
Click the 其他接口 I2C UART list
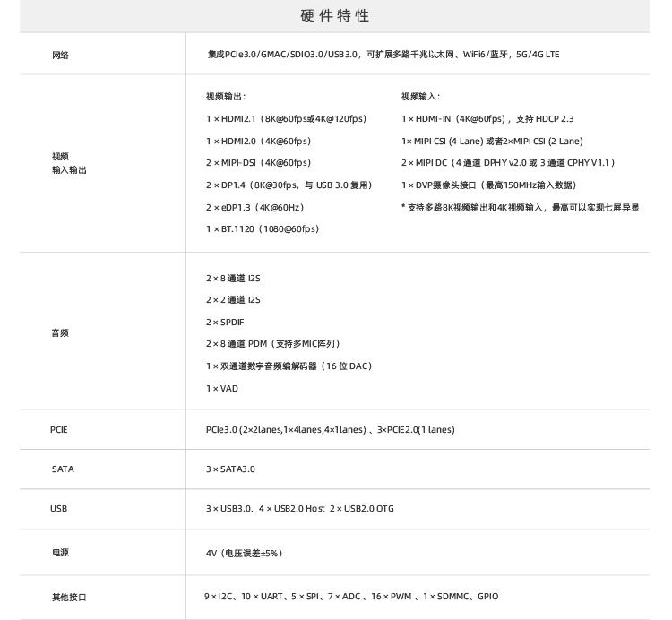click(351, 597)
